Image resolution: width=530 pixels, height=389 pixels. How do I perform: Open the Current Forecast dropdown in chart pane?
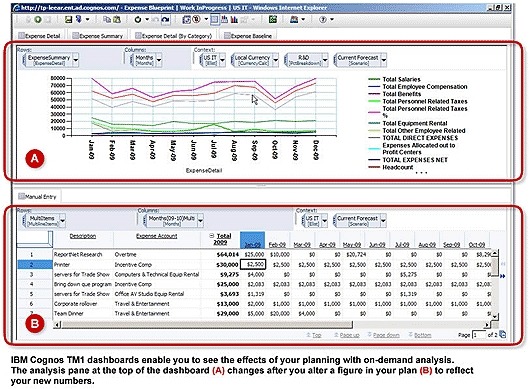tap(384, 60)
